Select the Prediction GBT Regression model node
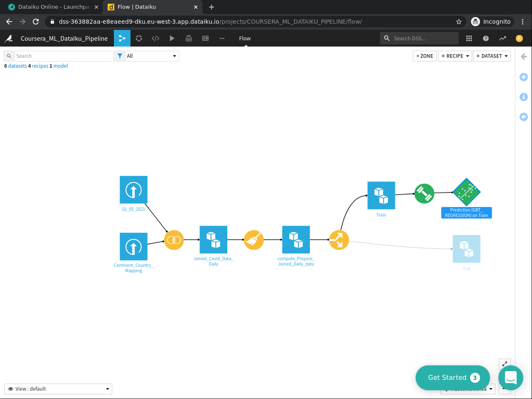Screen dimensions: 532x399 pos(467,192)
